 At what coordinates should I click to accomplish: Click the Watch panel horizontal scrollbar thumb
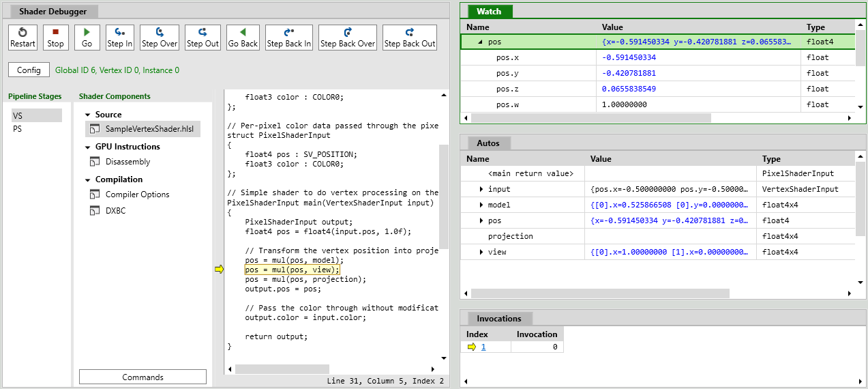point(590,118)
